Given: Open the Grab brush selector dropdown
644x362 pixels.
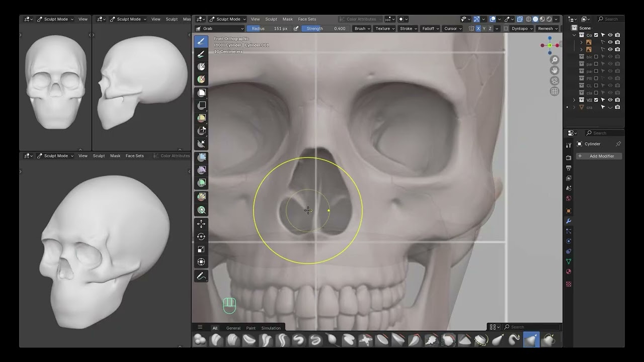Looking at the screenshot, I should [220, 29].
